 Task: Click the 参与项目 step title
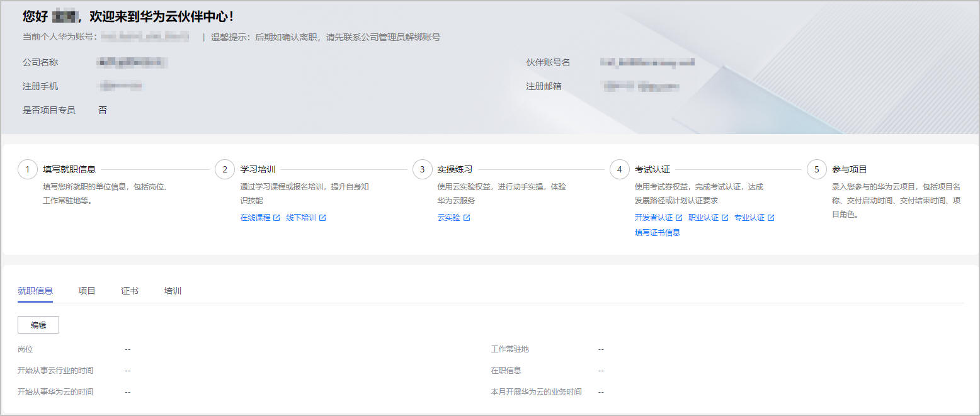(850, 169)
